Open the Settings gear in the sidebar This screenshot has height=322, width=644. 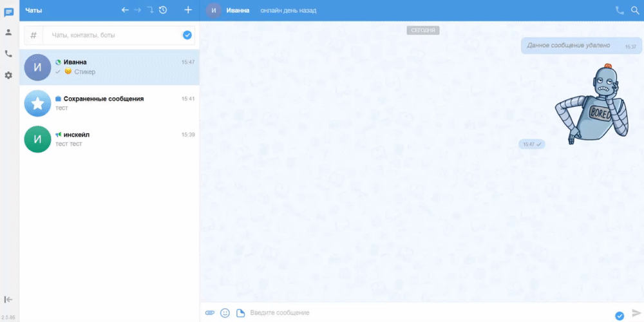[9, 75]
